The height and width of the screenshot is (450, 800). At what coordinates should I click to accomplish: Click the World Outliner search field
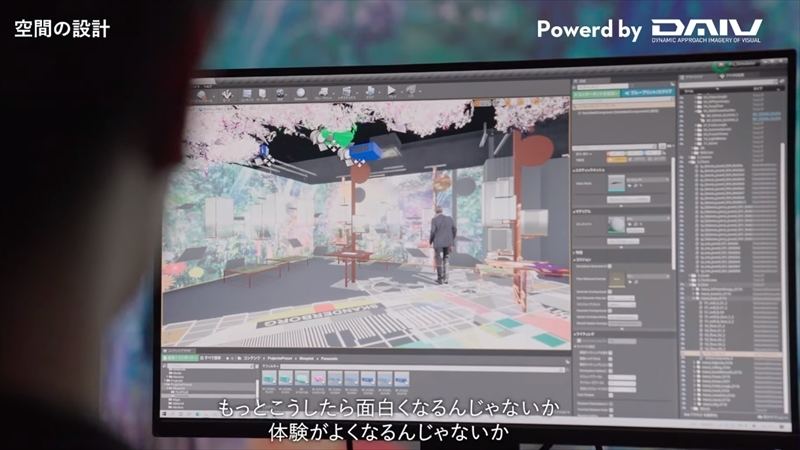(730, 82)
